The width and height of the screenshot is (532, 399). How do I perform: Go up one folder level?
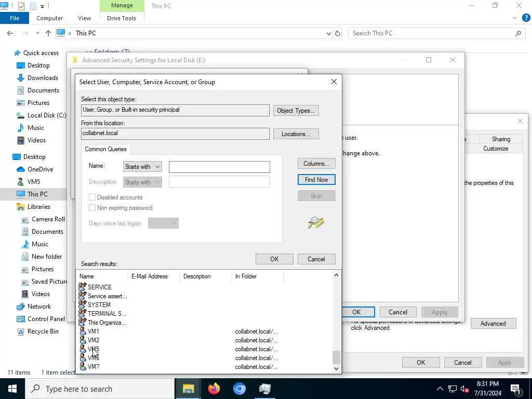coord(48,33)
